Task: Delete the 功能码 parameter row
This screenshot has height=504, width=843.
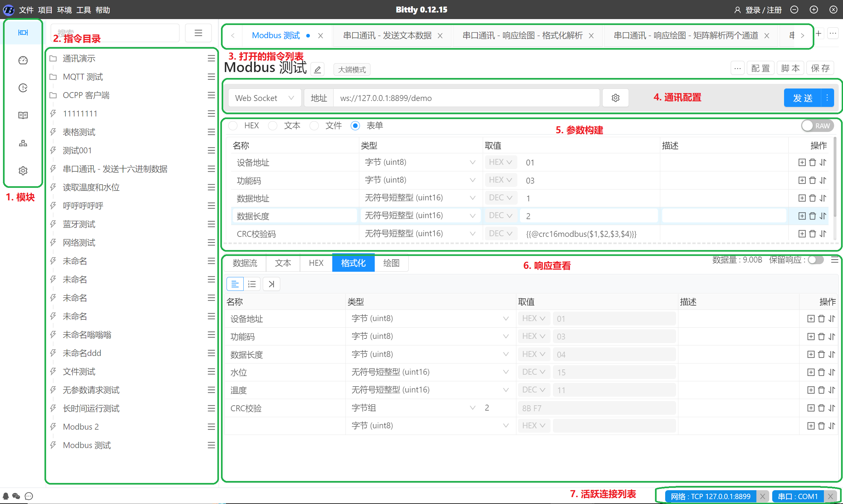Action: [812, 180]
